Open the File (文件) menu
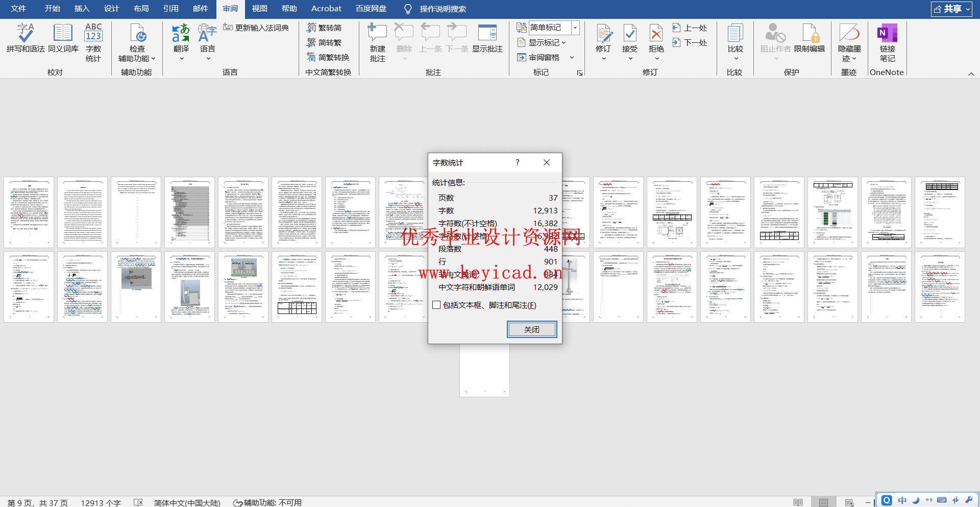Screen dimensions: 980x507 point(18,9)
